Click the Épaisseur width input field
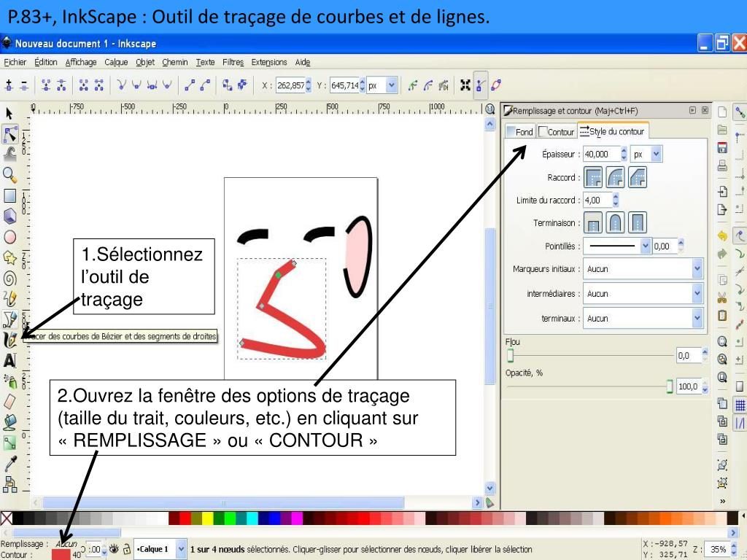Image resolution: width=747 pixels, height=560 pixels. point(601,154)
